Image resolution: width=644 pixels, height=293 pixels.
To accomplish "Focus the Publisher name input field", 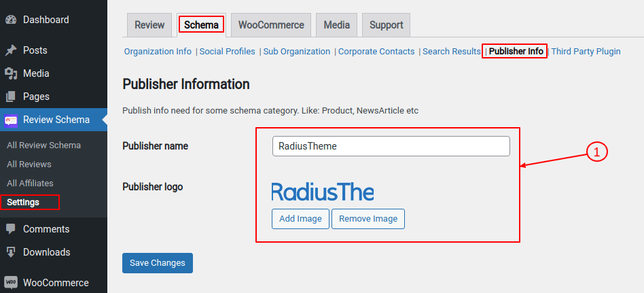I will click(391, 146).
